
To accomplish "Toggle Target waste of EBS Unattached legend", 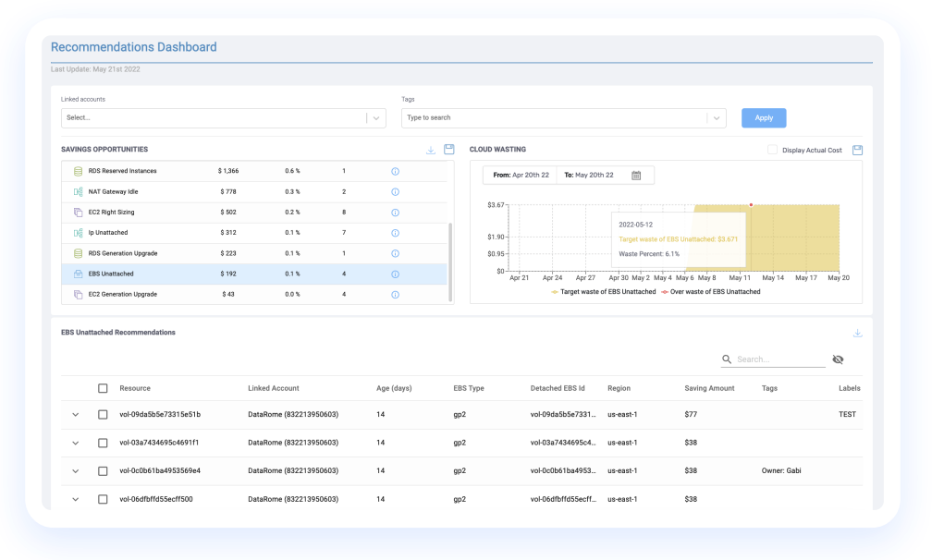I will 603,292.
